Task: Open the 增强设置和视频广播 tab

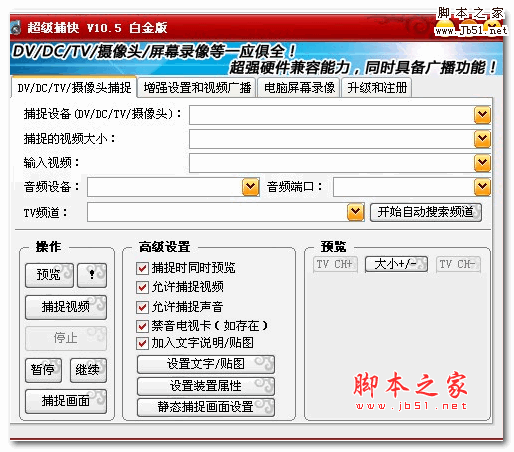Action: click(197, 88)
